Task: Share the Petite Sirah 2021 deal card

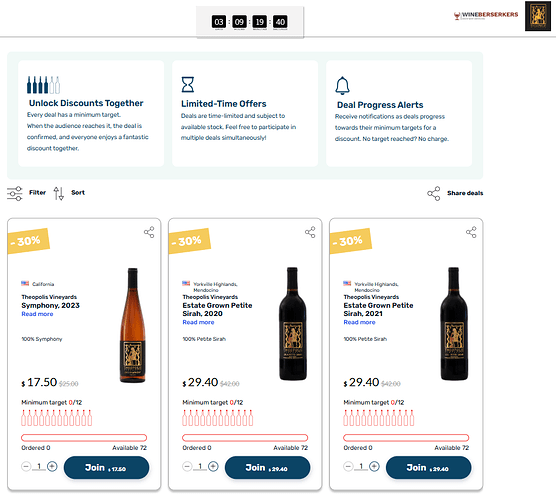Action: click(x=471, y=232)
